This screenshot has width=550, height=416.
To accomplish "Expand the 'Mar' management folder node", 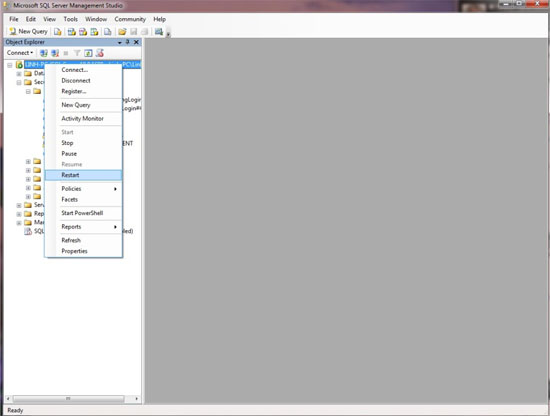I will 19,223.
